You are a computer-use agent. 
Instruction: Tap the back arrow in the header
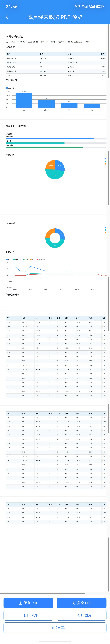[x=7, y=17]
